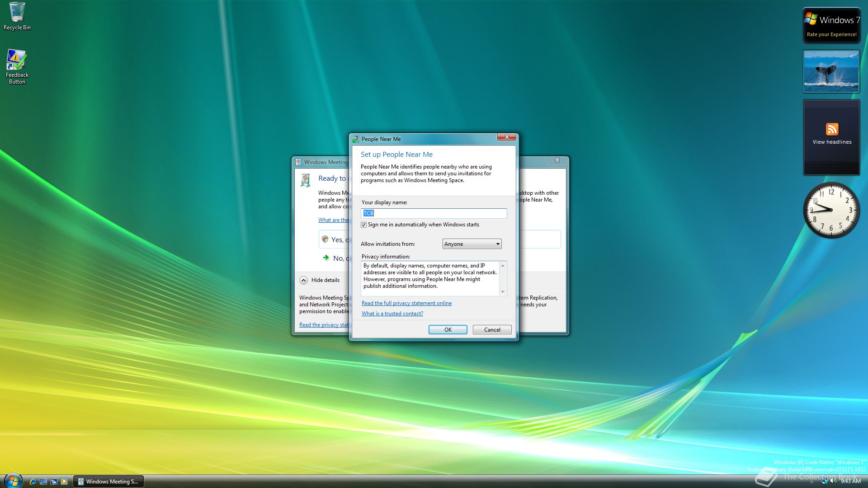The height and width of the screenshot is (488, 868).
Task: Toggle Sign me in automatically checkbox
Action: [x=363, y=225]
